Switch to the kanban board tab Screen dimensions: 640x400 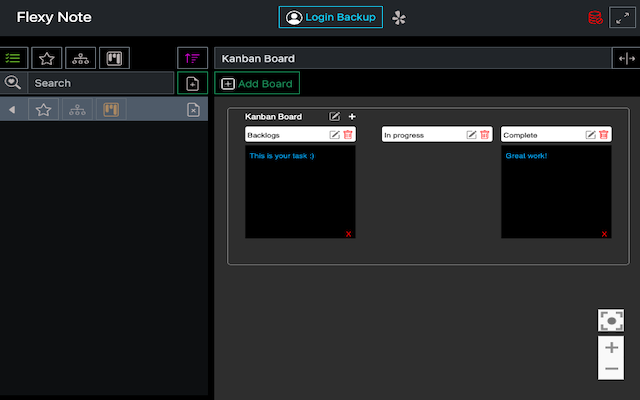pos(114,58)
